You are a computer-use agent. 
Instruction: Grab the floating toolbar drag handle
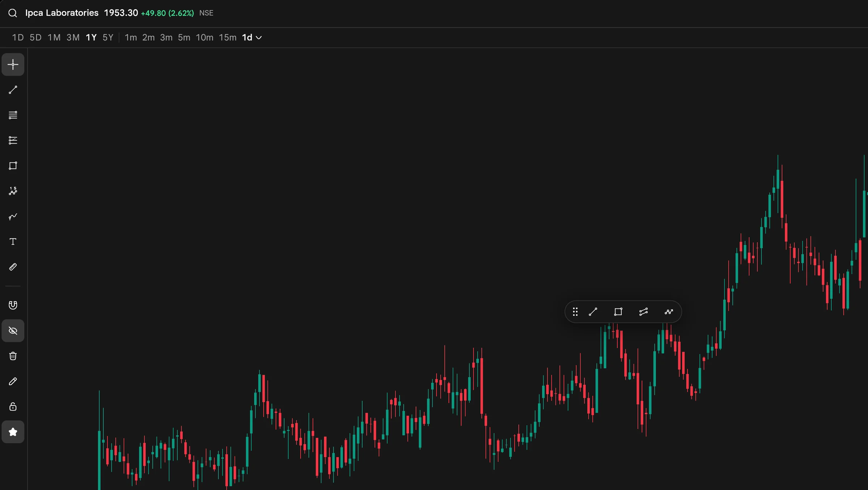click(575, 312)
